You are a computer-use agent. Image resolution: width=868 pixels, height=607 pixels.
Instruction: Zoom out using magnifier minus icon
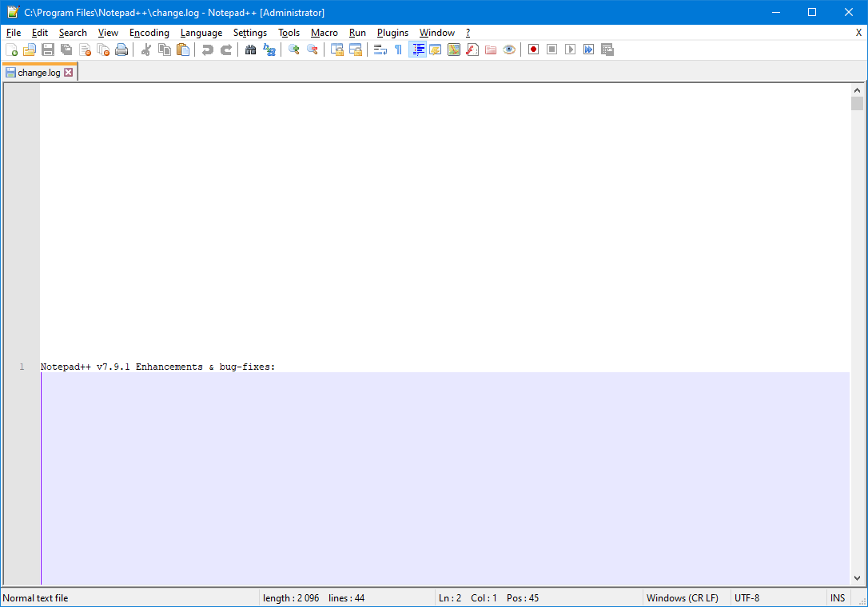click(x=313, y=50)
